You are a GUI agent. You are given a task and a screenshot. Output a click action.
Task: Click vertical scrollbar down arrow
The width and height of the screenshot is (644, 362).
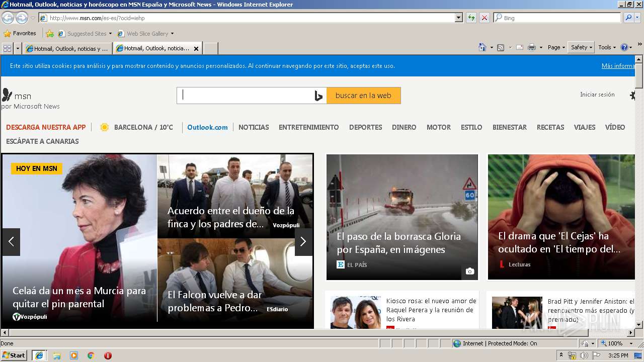coord(639,324)
